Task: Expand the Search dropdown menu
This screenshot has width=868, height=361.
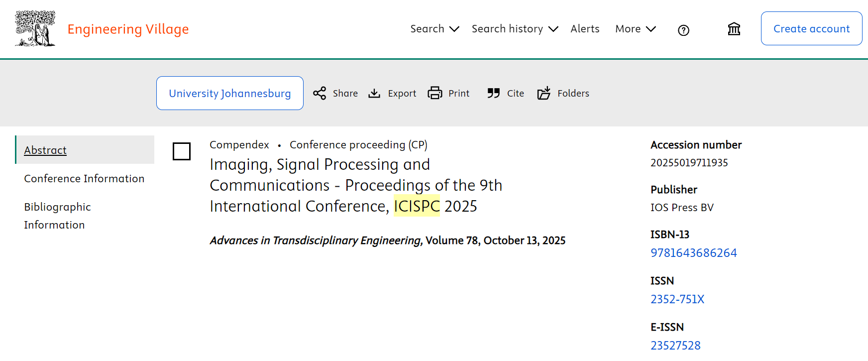Action: (x=434, y=29)
